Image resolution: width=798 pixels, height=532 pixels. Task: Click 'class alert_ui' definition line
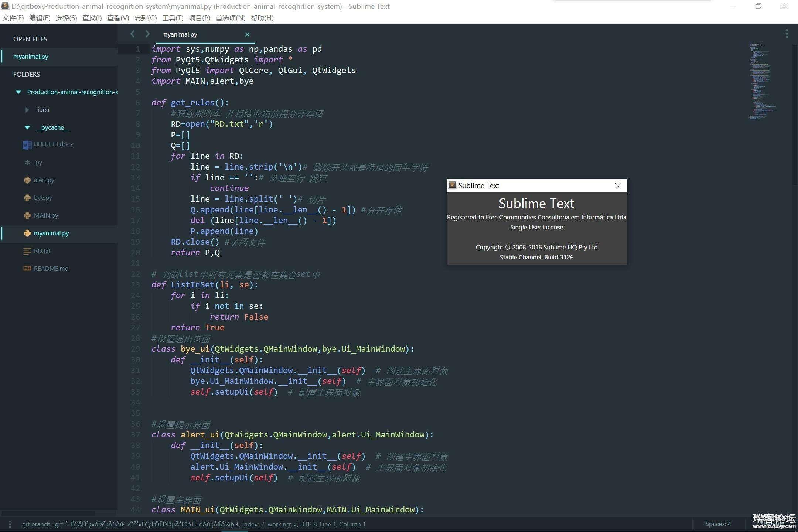[x=292, y=434]
